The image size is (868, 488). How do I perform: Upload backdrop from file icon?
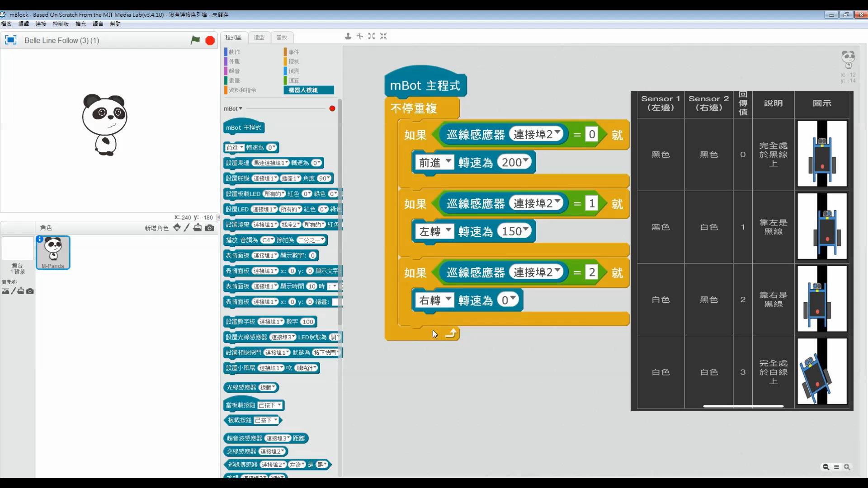tap(21, 291)
